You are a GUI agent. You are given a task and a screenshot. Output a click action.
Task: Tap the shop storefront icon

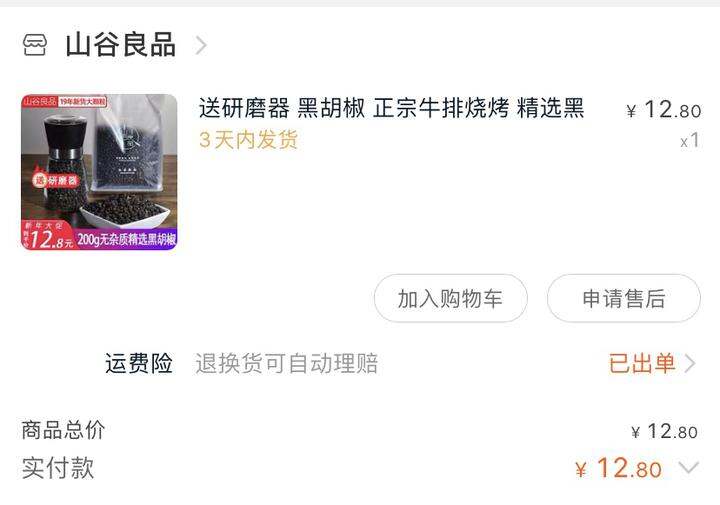click(35, 45)
